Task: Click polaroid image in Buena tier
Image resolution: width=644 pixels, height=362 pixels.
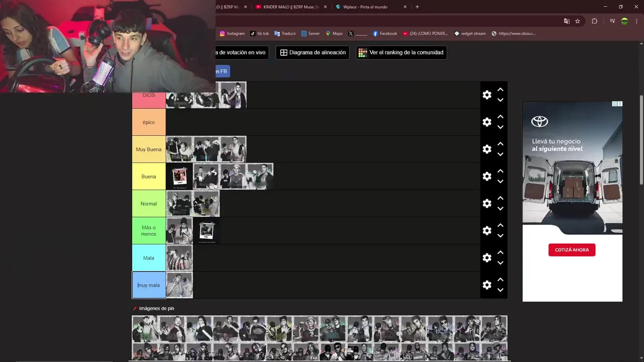Action: (x=180, y=176)
